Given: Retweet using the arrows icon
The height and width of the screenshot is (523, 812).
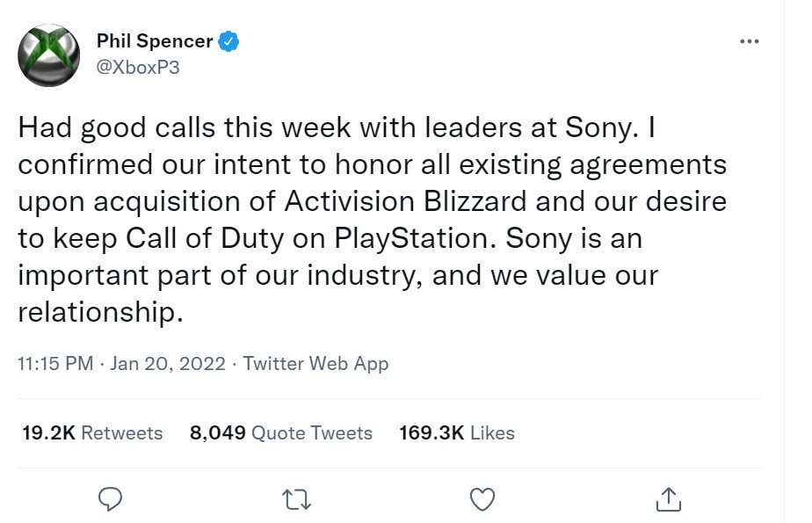Looking at the screenshot, I should point(296,500).
